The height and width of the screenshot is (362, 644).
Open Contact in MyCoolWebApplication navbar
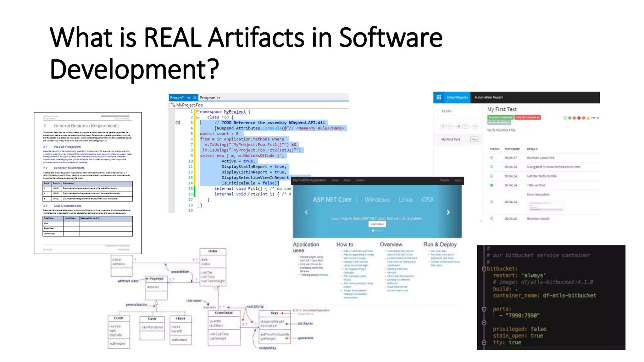pyautogui.click(x=360, y=180)
